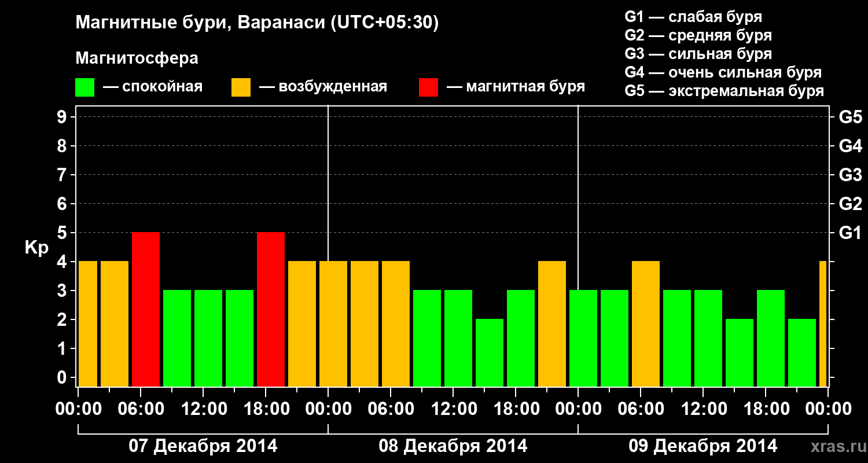Screen dimensions: 868x463
Task: Click the '06:00' time label under 09 December
Action: (641, 409)
